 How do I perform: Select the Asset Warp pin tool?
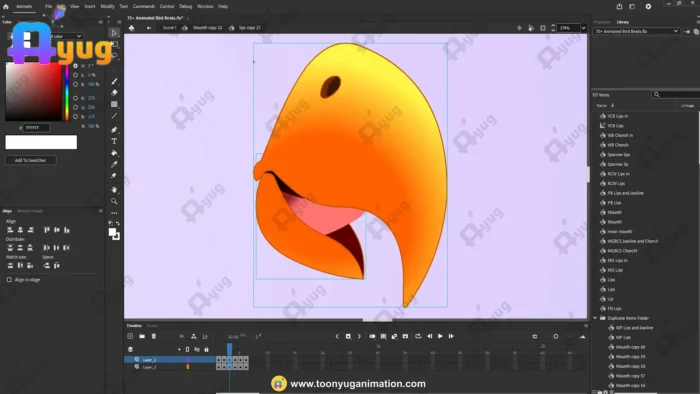click(x=114, y=176)
